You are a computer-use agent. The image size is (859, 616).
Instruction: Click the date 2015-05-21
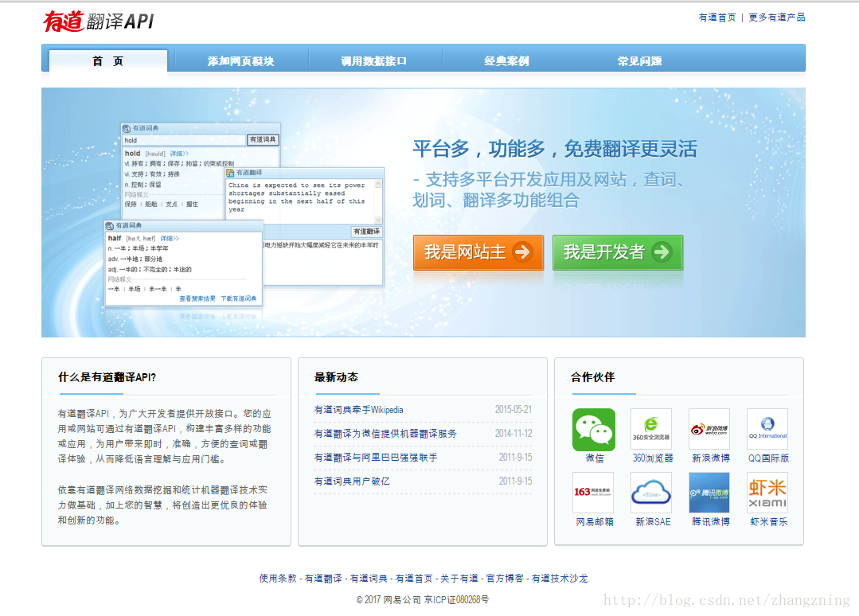(513, 410)
